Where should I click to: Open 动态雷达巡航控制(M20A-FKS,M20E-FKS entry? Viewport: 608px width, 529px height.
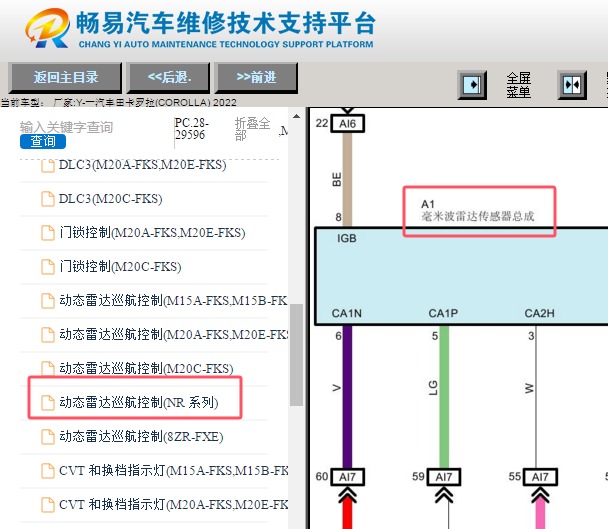[173, 334]
